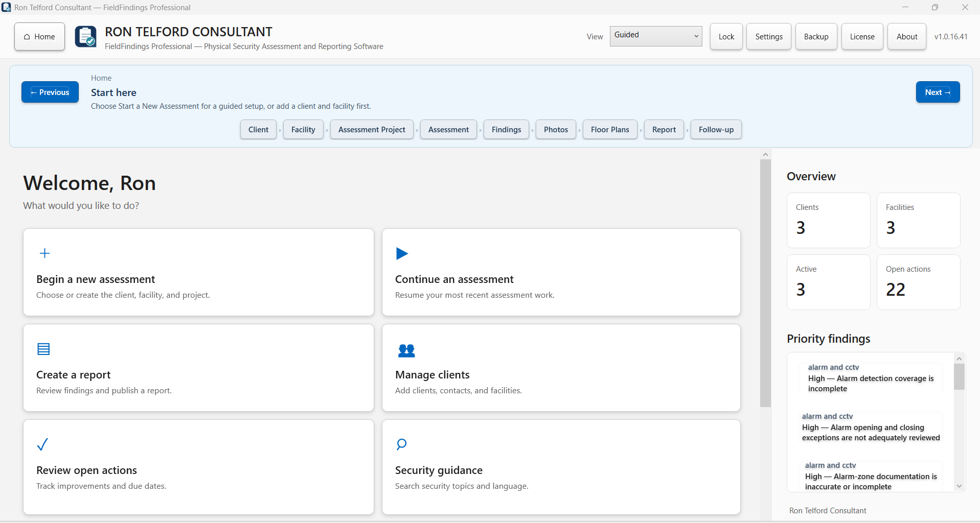Go to the Client workflow step
This screenshot has width=980, height=523.
(258, 130)
